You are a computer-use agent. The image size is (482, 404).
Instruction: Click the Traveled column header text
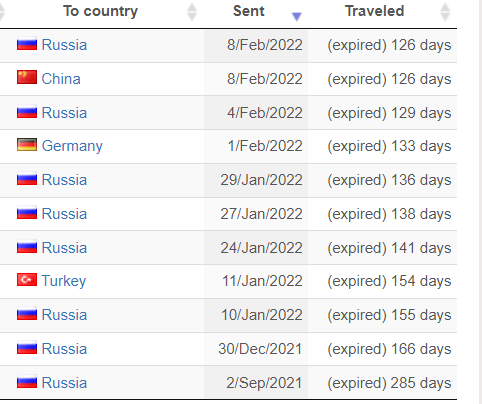[375, 11]
